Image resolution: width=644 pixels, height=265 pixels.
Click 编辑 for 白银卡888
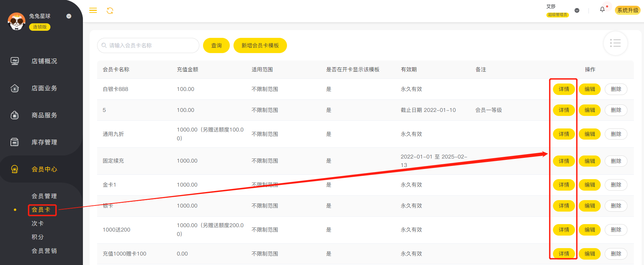coord(590,89)
